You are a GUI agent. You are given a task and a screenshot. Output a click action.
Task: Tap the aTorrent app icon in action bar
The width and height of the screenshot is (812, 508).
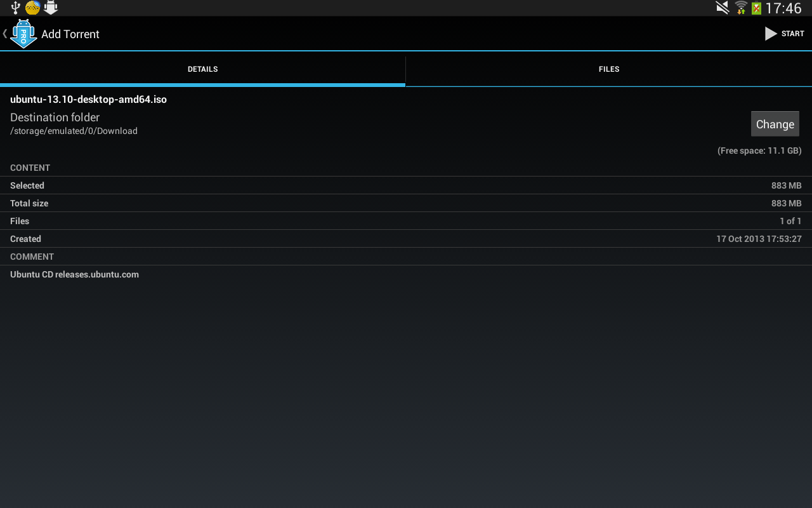pos(23,33)
